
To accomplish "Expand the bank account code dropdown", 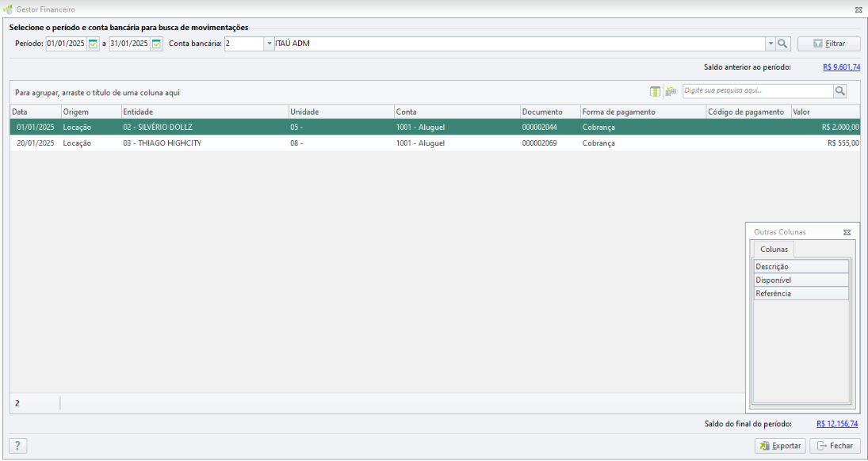I will tap(269, 44).
